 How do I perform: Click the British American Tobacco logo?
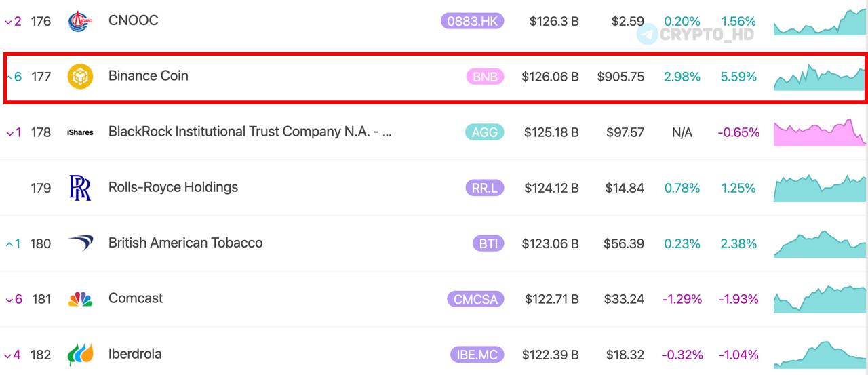point(80,243)
